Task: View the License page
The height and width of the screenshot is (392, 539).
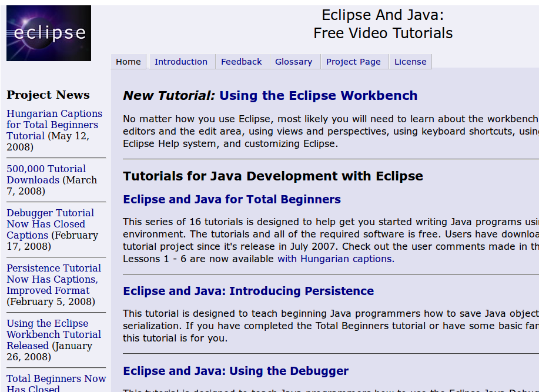Action: point(410,61)
